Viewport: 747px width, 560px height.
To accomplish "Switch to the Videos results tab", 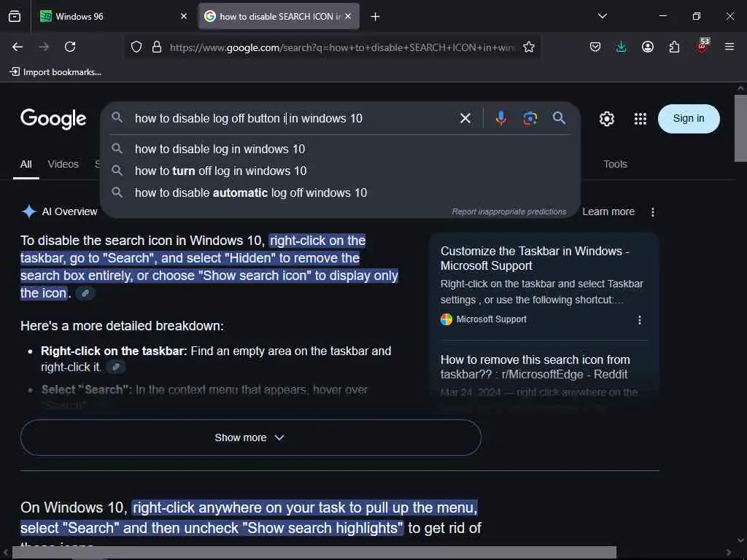I will (x=63, y=164).
